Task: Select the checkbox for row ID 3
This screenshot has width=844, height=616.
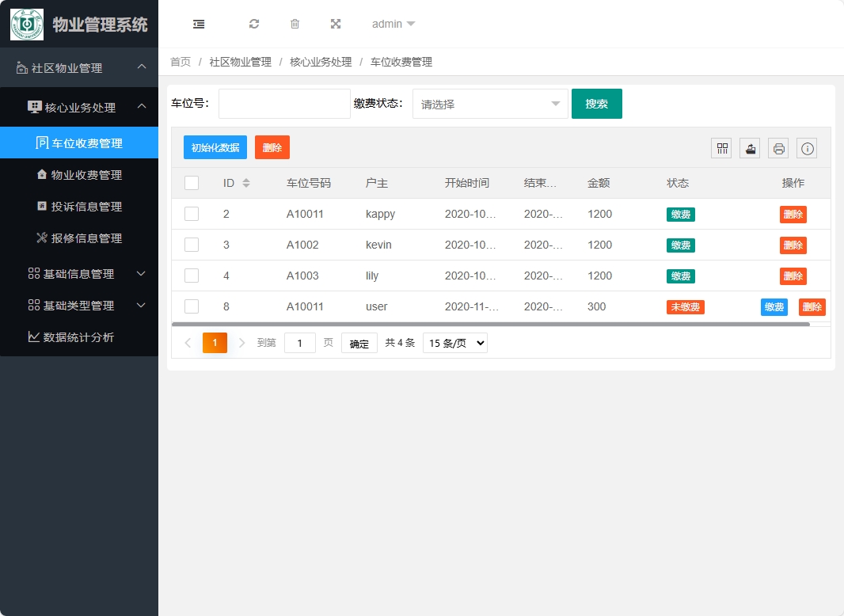Action: point(191,245)
